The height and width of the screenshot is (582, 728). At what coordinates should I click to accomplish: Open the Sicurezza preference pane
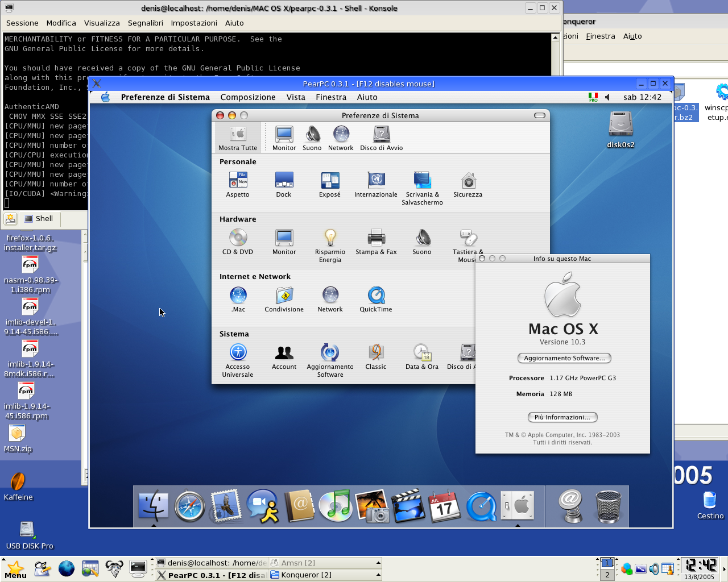click(468, 185)
